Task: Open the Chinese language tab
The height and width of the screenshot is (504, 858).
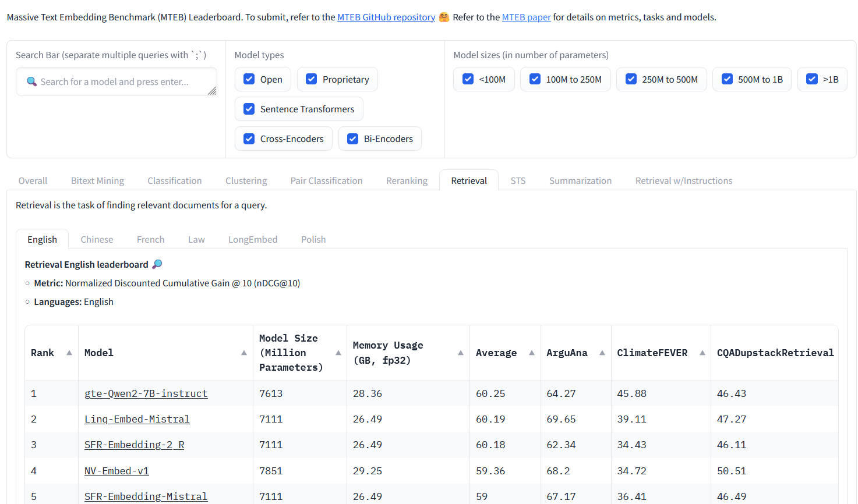Action: (x=97, y=239)
